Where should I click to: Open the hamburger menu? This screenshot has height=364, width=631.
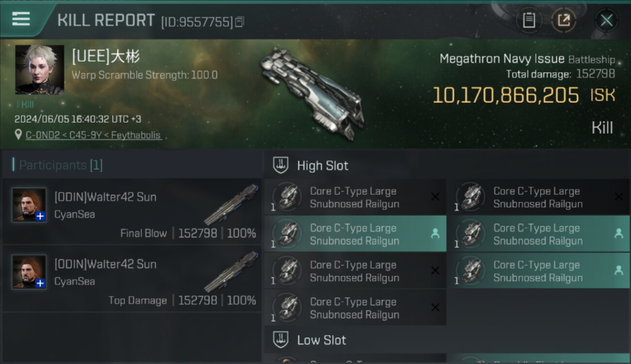(x=21, y=19)
